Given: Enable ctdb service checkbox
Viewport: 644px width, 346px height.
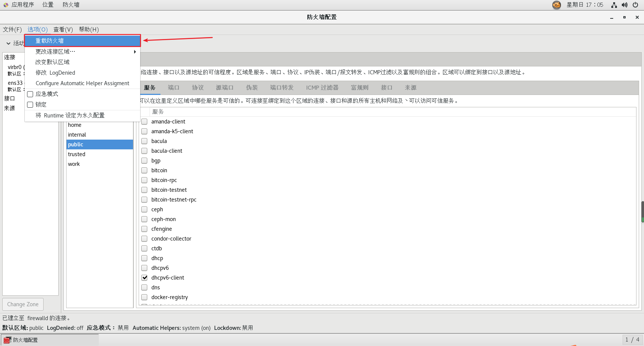Looking at the screenshot, I should [144, 248].
